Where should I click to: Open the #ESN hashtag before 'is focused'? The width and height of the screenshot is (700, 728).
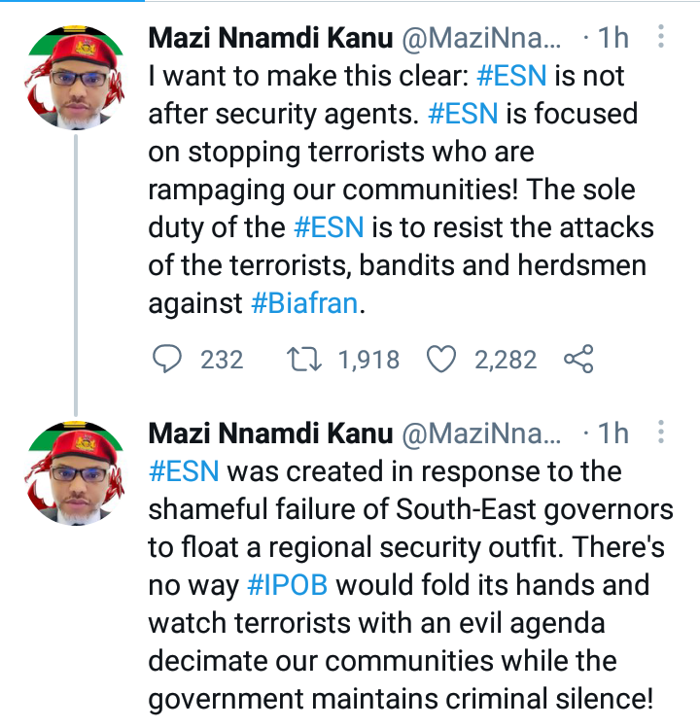coord(463,114)
